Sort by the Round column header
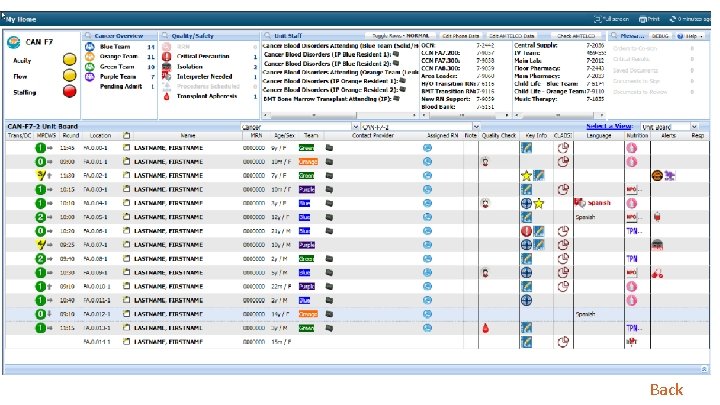This screenshot has height=405, width=720. pos(71,135)
